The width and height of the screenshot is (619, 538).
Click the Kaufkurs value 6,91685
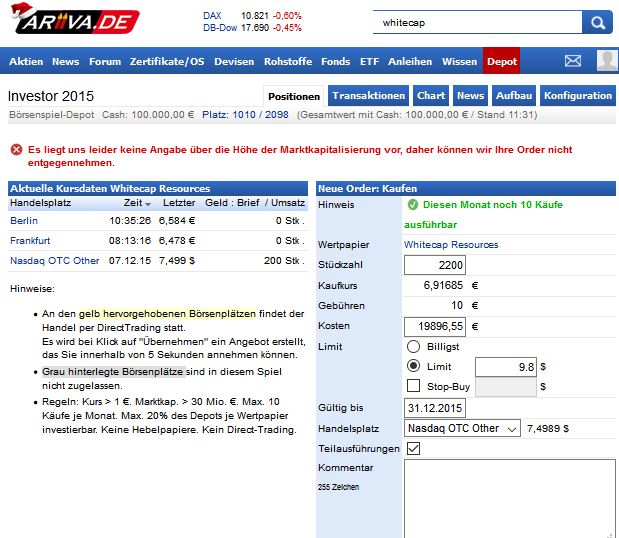(x=443, y=285)
